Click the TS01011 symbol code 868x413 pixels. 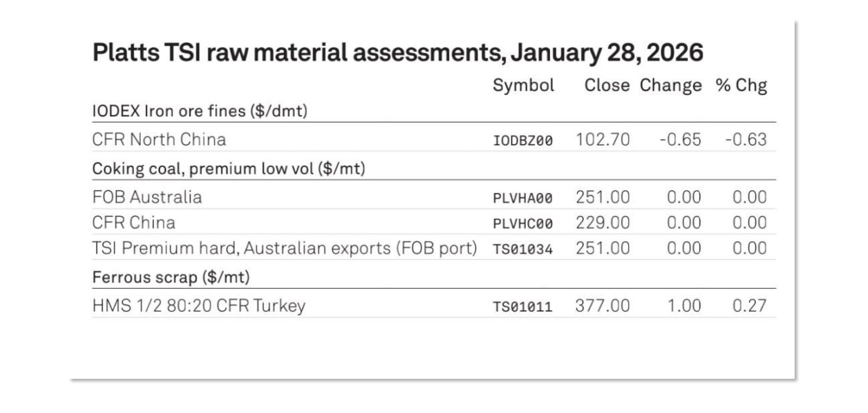522,307
